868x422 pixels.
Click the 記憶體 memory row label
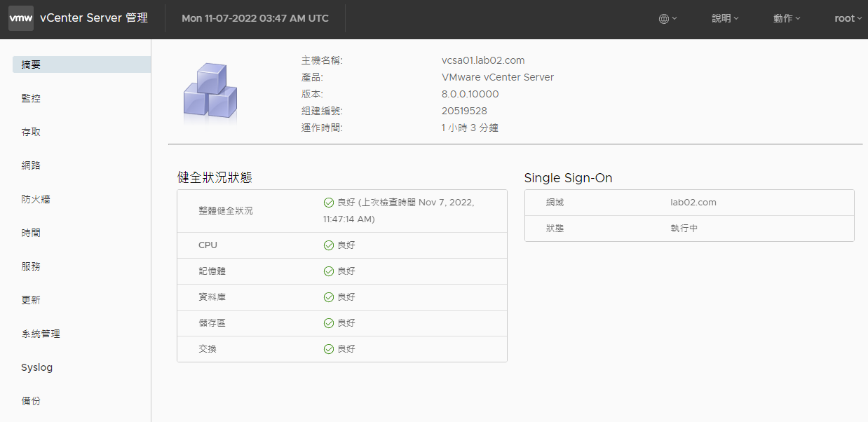coord(212,271)
